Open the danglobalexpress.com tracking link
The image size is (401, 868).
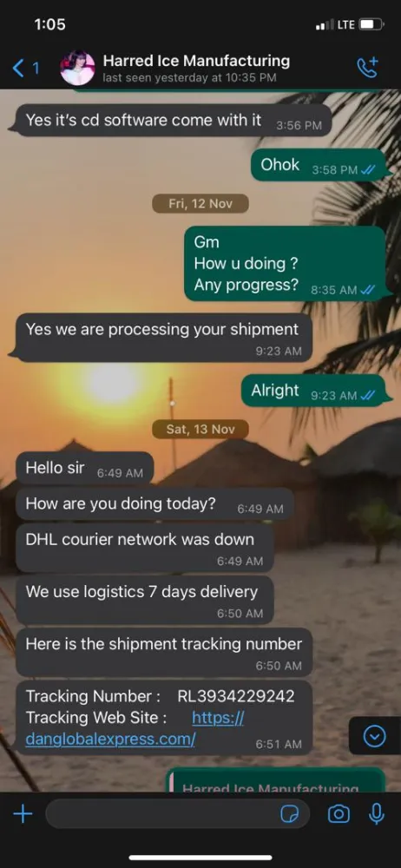(135, 728)
